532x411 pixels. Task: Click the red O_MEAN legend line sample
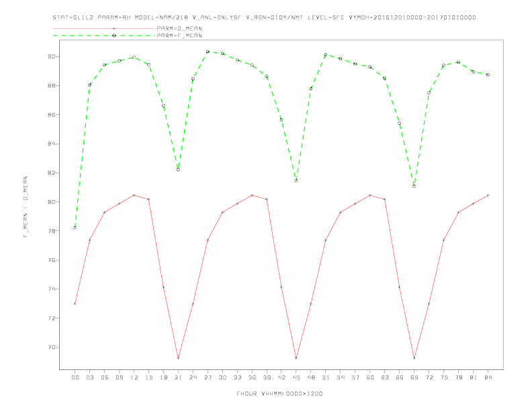104,28
